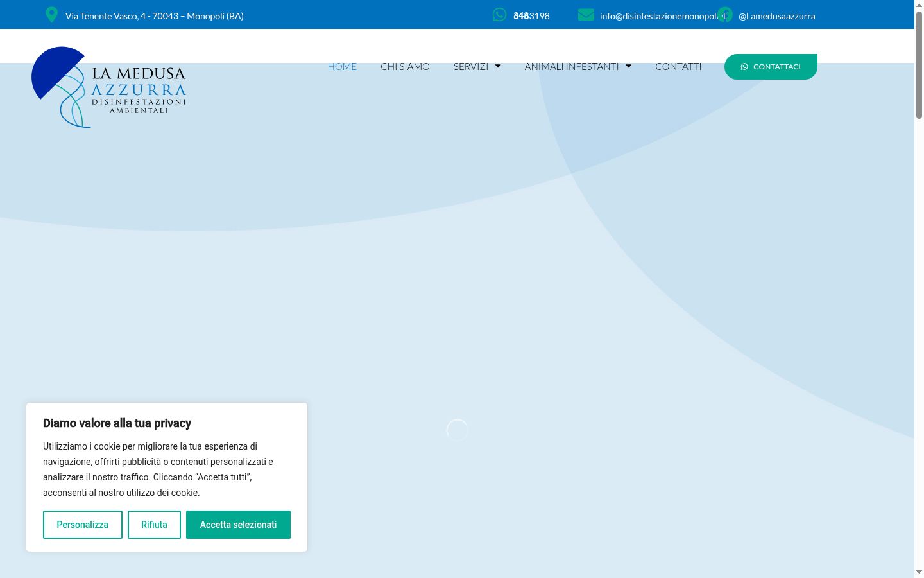Click the 'Diamo valore alla tua privacy' heading
The height and width of the screenshot is (578, 924).
click(x=117, y=423)
